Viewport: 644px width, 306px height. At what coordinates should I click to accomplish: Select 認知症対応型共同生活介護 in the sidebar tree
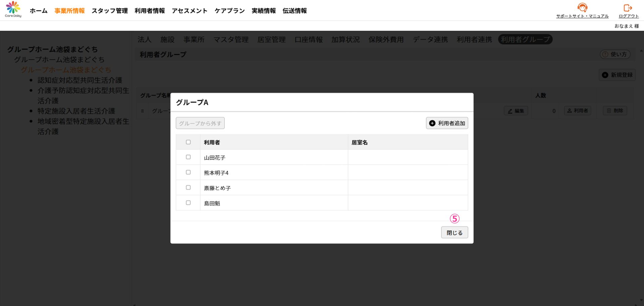click(x=80, y=80)
